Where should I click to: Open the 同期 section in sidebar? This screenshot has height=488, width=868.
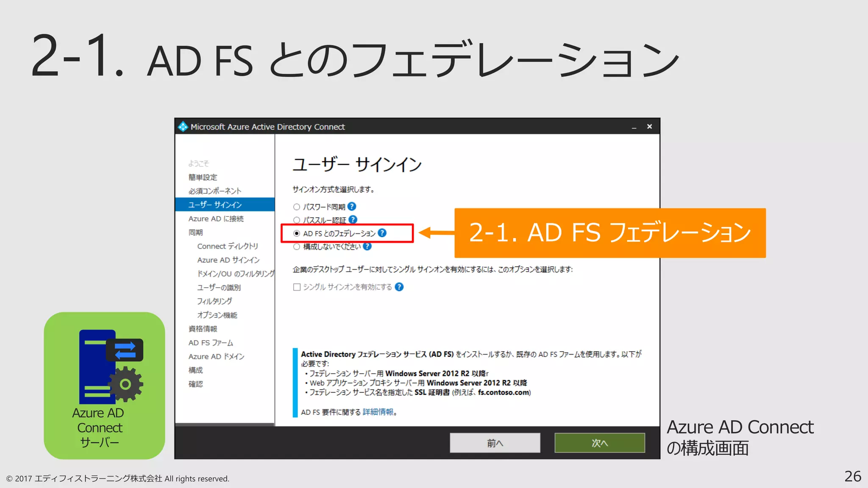pyautogui.click(x=195, y=232)
